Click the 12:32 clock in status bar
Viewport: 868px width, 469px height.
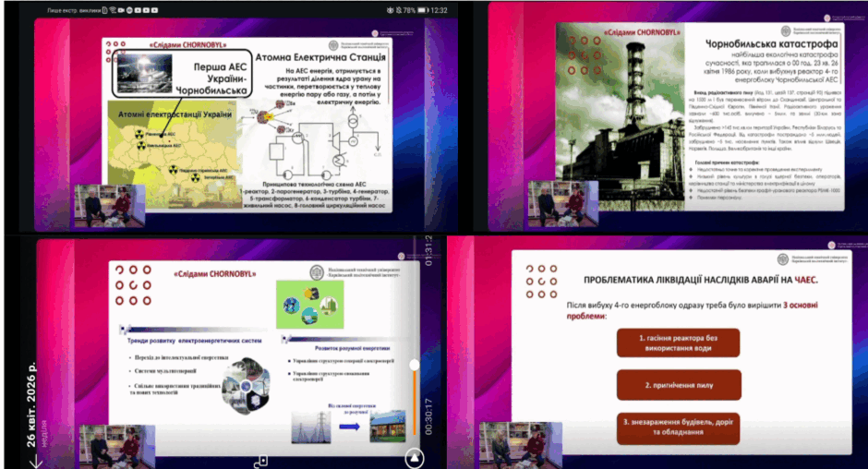439,10
